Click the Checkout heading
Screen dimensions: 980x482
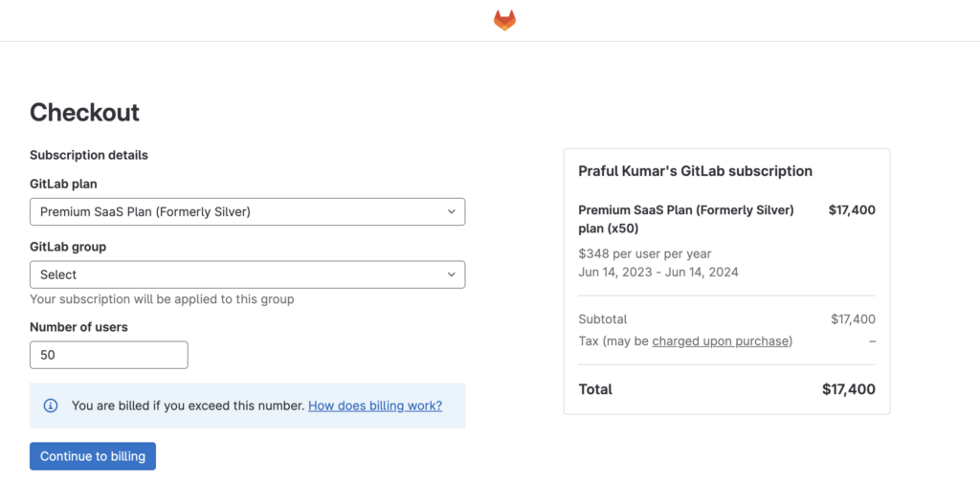[85, 113]
